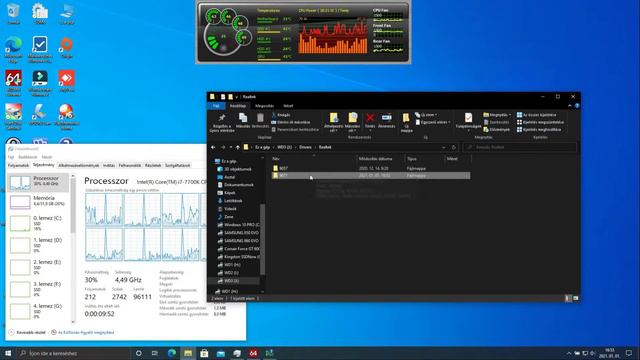Open Microsoft Edge from taskbar
The width and height of the screenshot is (640, 360).
(x=172, y=353)
